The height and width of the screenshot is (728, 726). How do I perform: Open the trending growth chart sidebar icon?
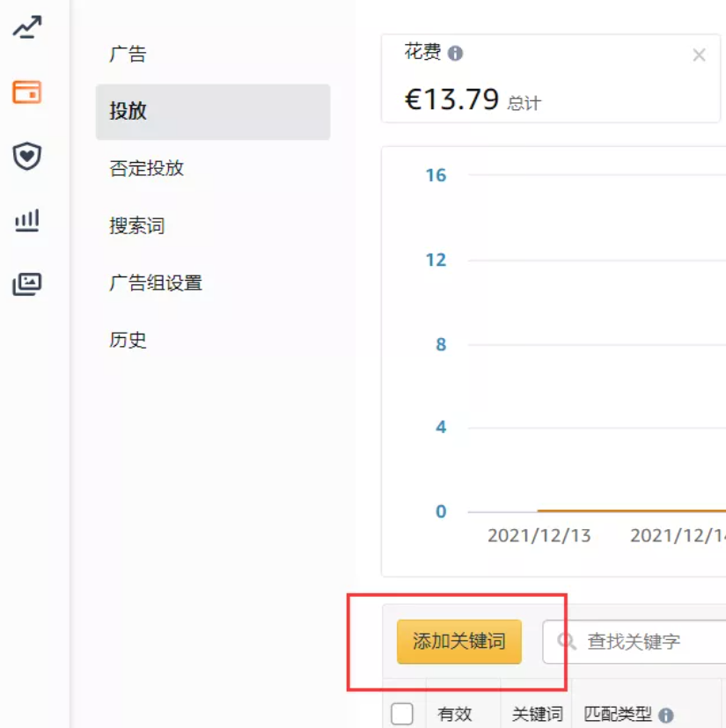point(27,27)
